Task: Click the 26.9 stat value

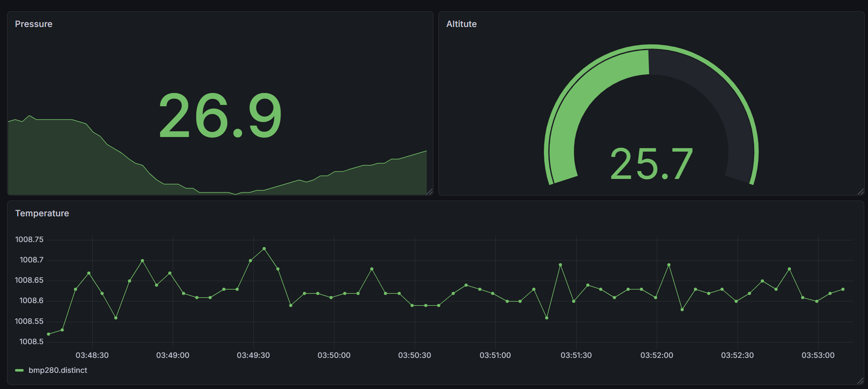Action: point(220,116)
